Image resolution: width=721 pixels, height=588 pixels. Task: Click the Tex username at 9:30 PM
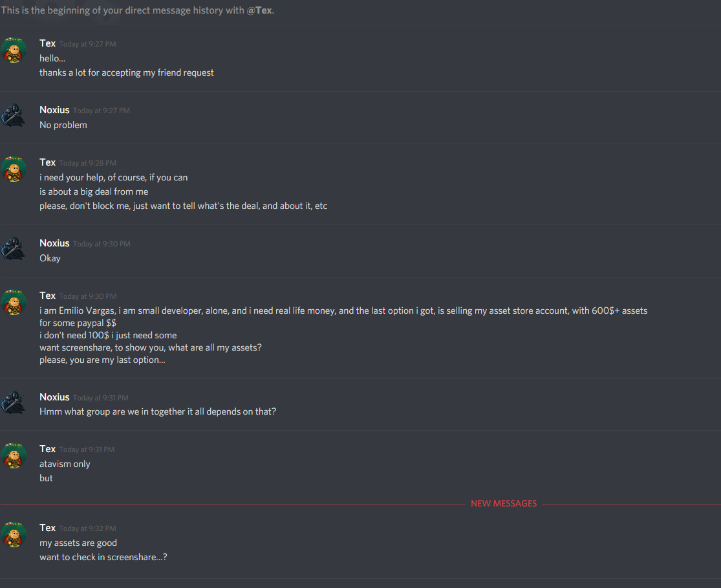pos(47,296)
